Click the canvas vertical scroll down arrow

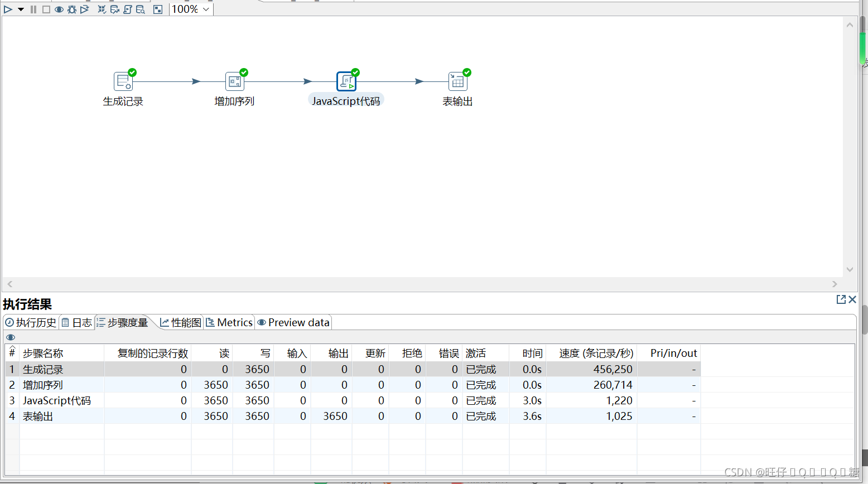850,270
